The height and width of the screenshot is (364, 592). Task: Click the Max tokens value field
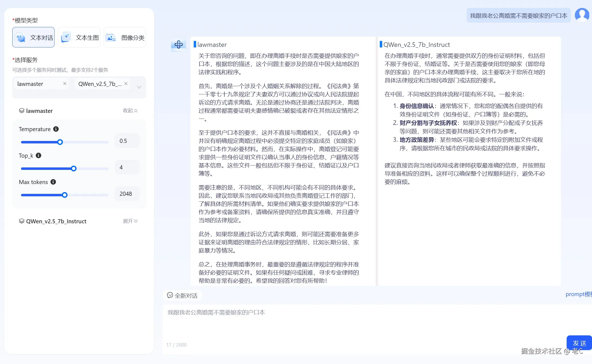coord(127,194)
